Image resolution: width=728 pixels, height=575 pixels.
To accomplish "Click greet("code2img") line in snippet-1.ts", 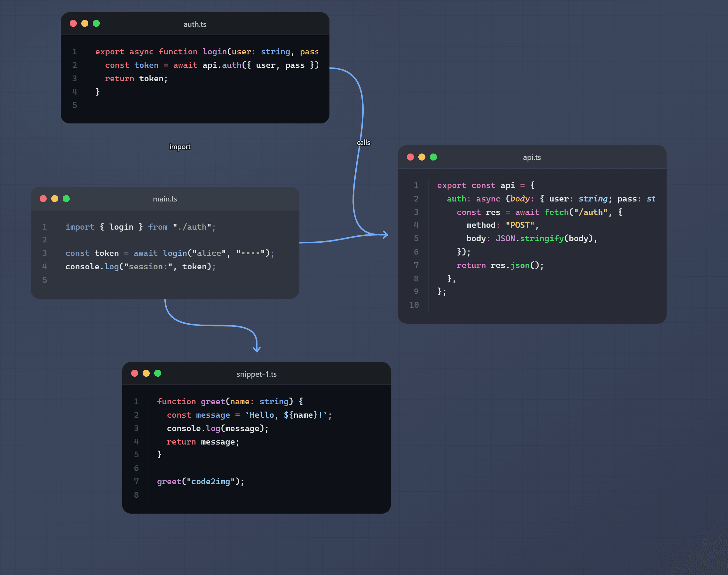I will tap(201, 482).
